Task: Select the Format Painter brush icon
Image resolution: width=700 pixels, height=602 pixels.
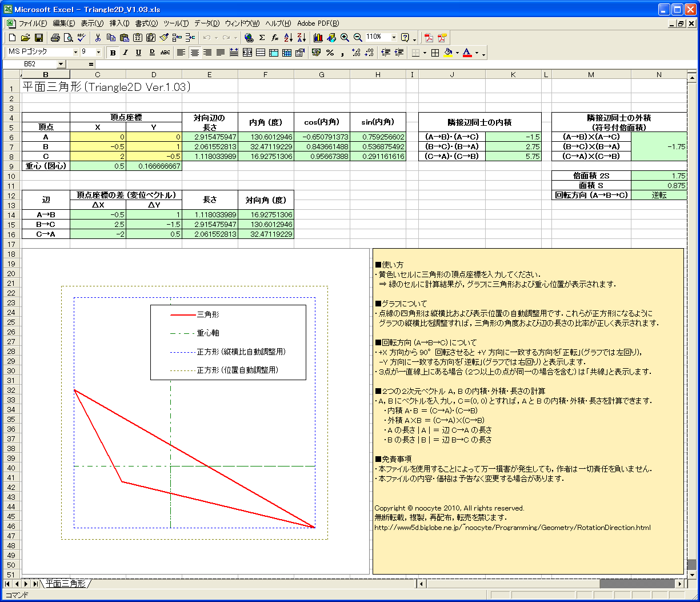Action: [165, 38]
